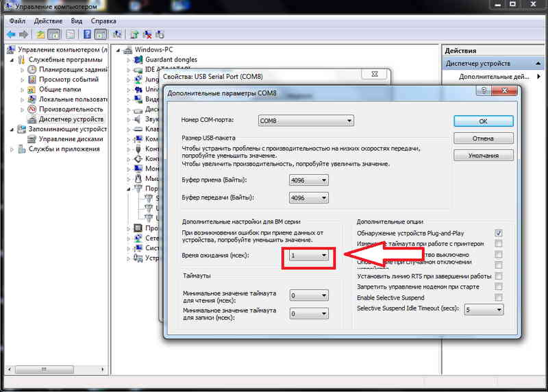
Task: Select Диспетчер устройств in the left tree
Action: pyautogui.click(x=71, y=119)
